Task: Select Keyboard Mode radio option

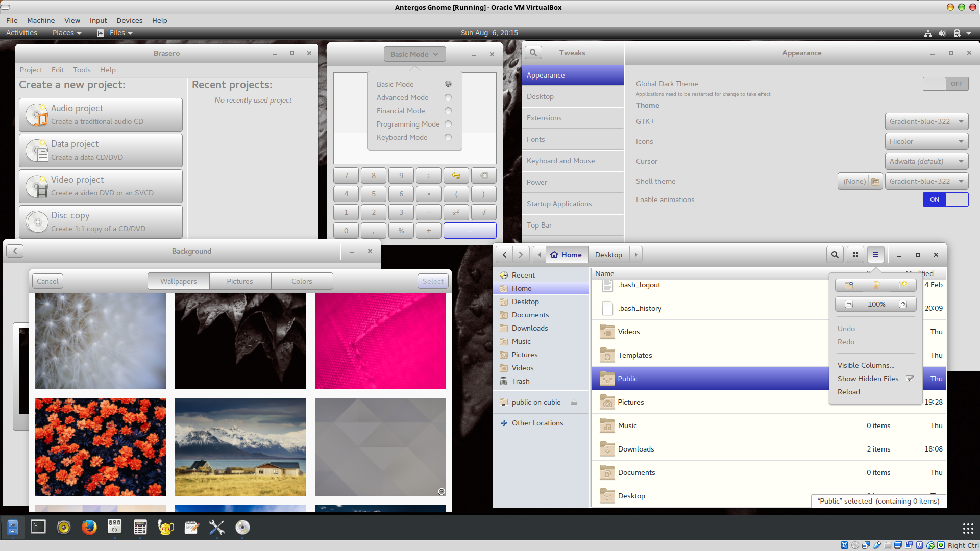Action: [448, 137]
